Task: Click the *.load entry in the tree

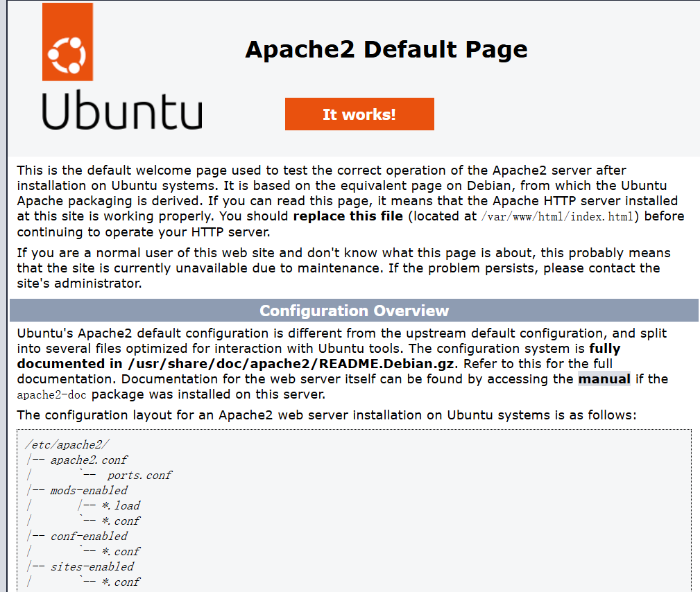Action: pos(121,506)
